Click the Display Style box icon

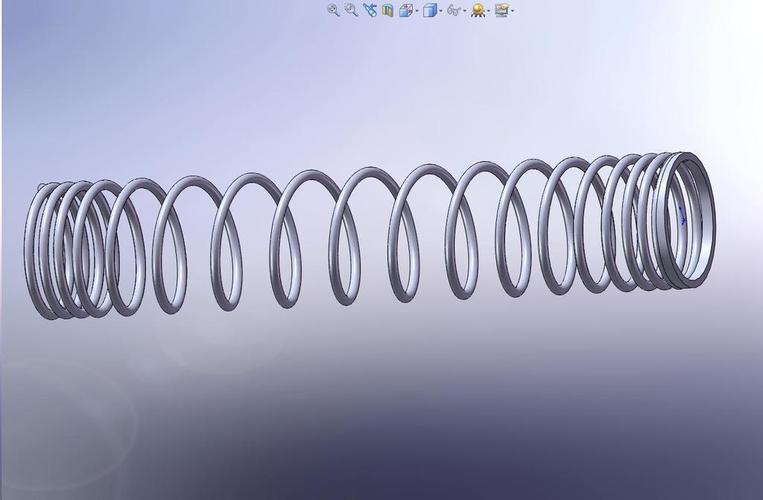tap(430, 10)
